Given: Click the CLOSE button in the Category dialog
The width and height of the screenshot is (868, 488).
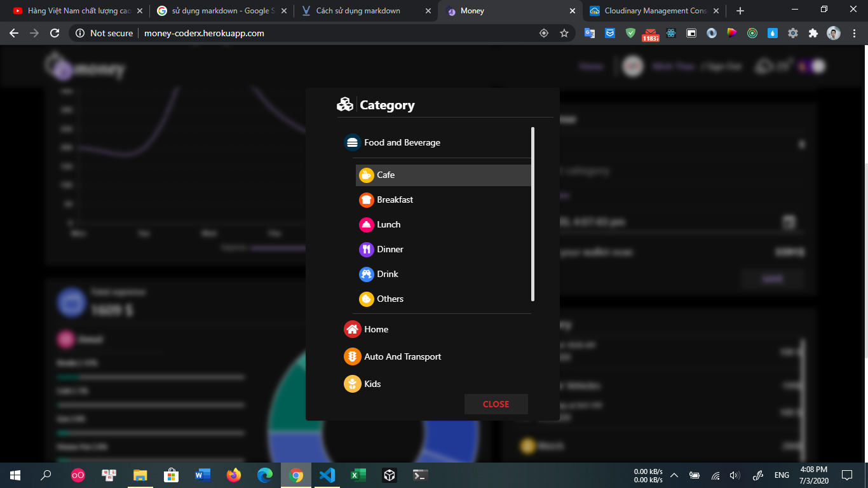Looking at the screenshot, I should tap(496, 404).
